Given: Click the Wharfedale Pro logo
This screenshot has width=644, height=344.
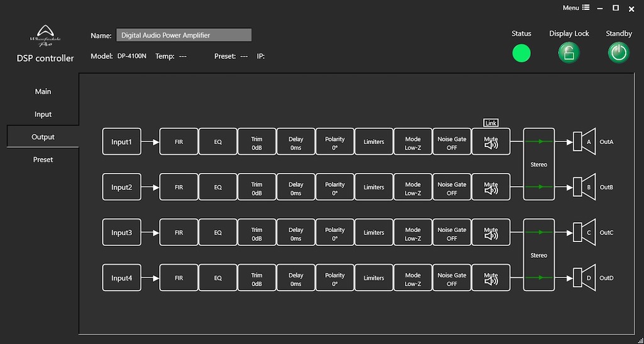Looking at the screenshot, I should 45,36.
